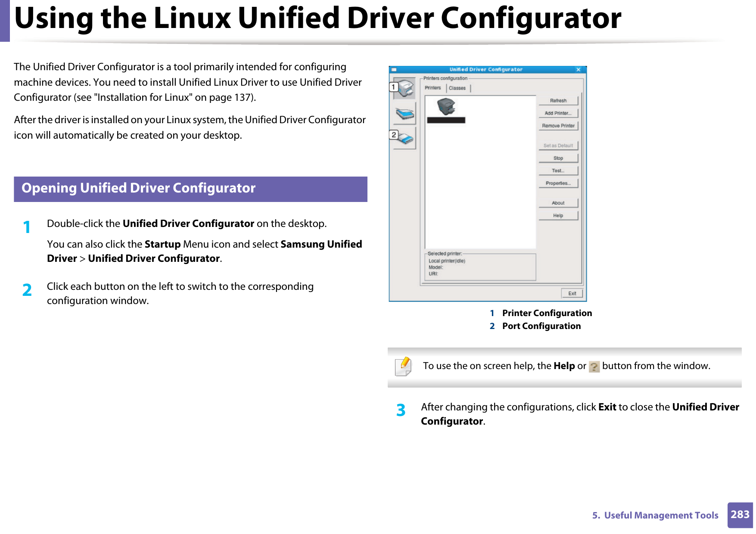Stop the selected printer
The width and height of the screenshot is (756, 534).
click(x=558, y=158)
